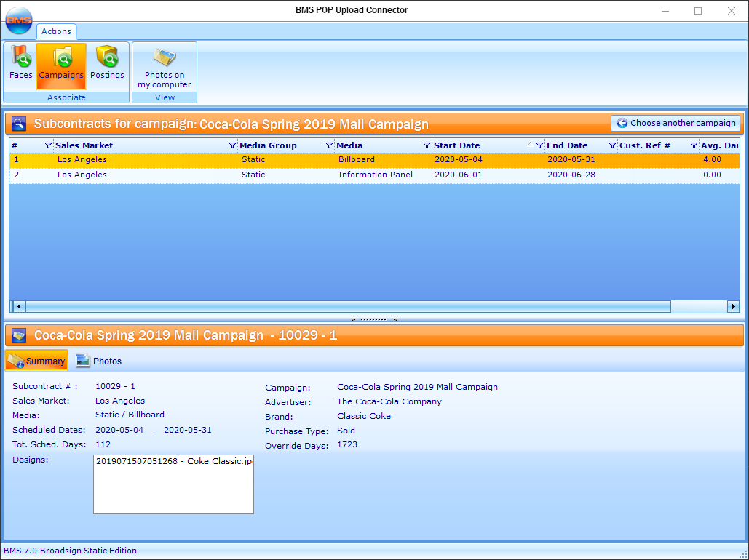Click the Tot. Sched. Days value 112

coord(103,444)
